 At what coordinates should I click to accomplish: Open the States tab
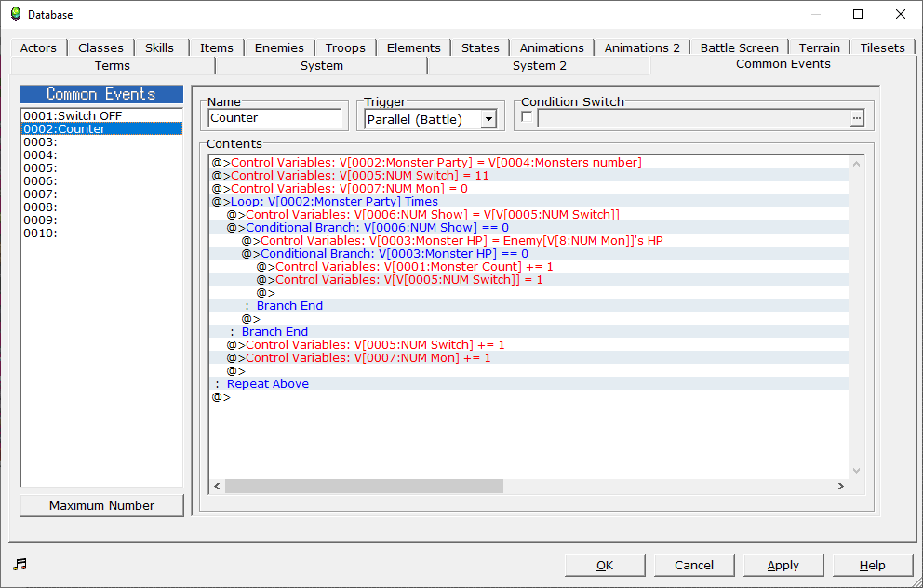tap(480, 47)
